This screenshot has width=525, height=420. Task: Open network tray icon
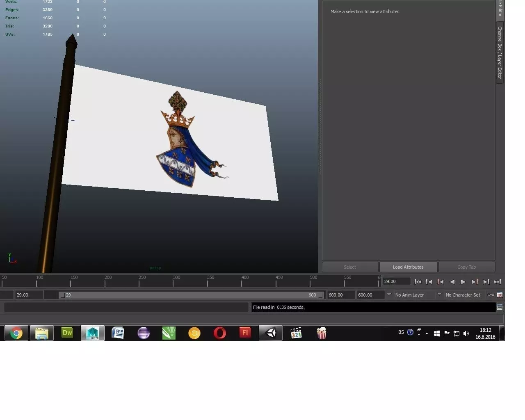pos(457,333)
